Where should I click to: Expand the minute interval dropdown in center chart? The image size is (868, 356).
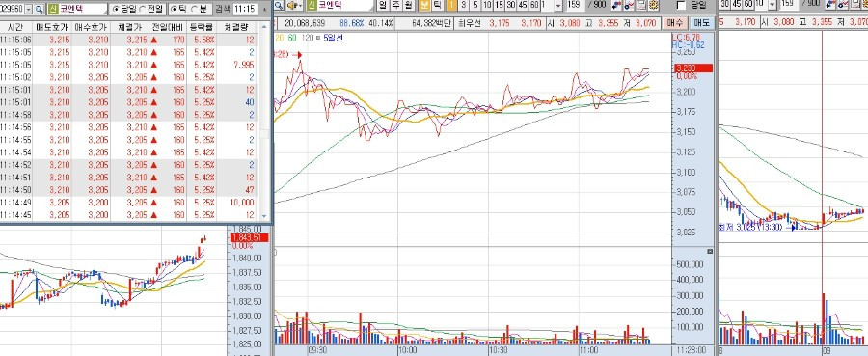coord(558,5)
